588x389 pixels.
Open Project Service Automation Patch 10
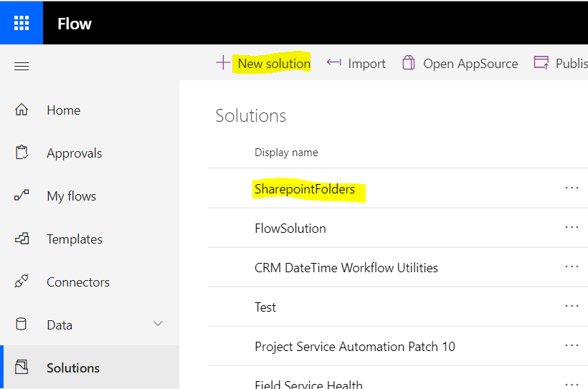pos(355,347)
